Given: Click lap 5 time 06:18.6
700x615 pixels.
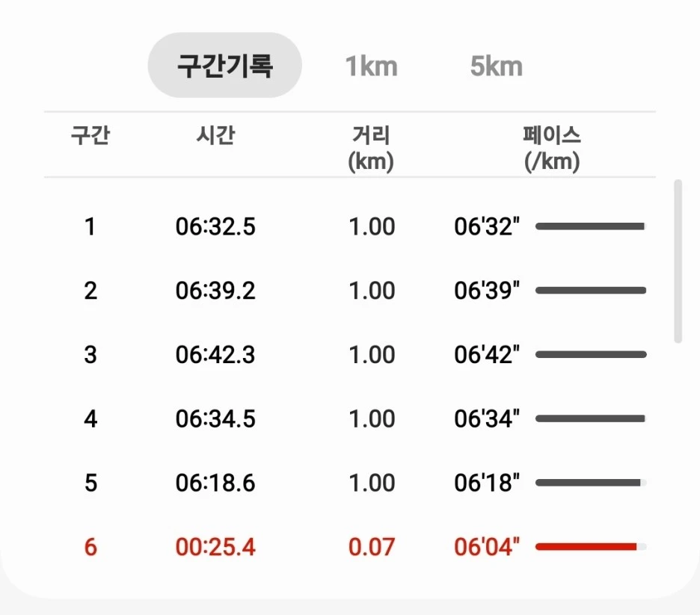Looking at the screenshot, I should pyautogui.click(x=215, y=483).
